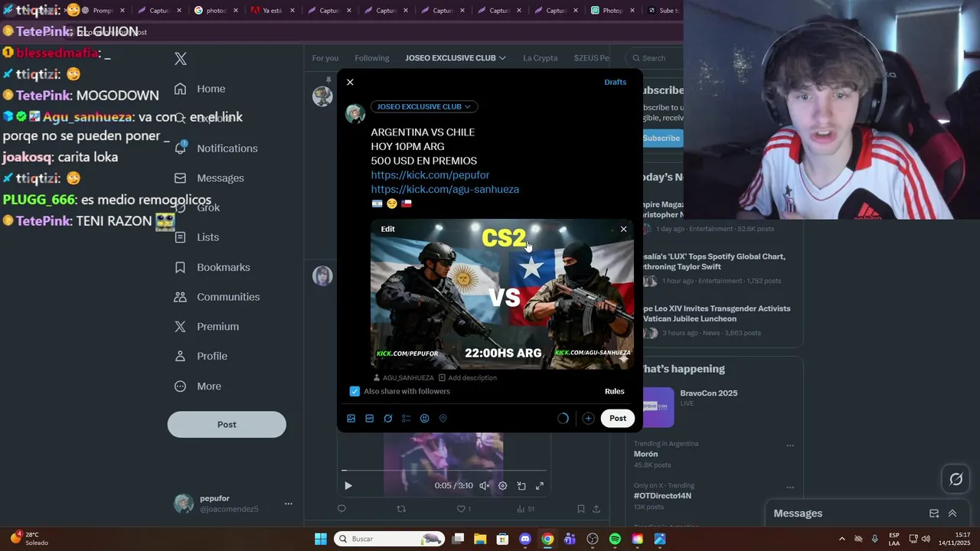Open the More menu in the sidebar
The image size is (980, 551).
pyautogui.click(x=198, y=386)
